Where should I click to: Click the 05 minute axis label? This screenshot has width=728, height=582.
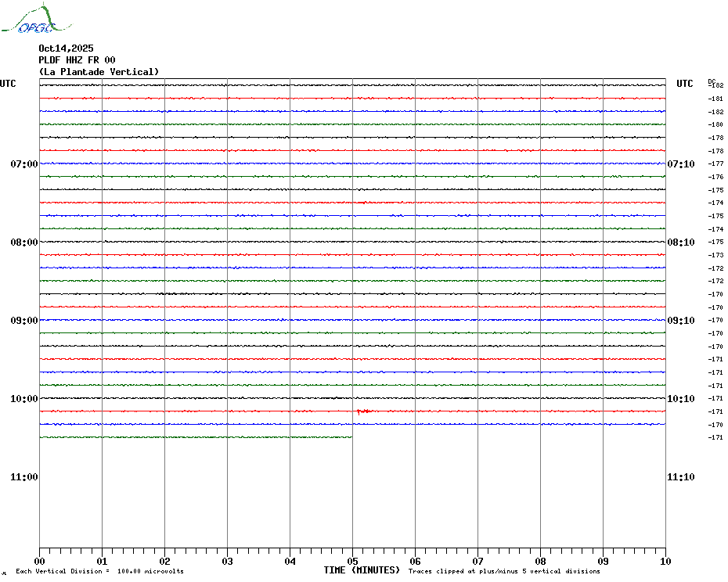click(x=353, y=562)
